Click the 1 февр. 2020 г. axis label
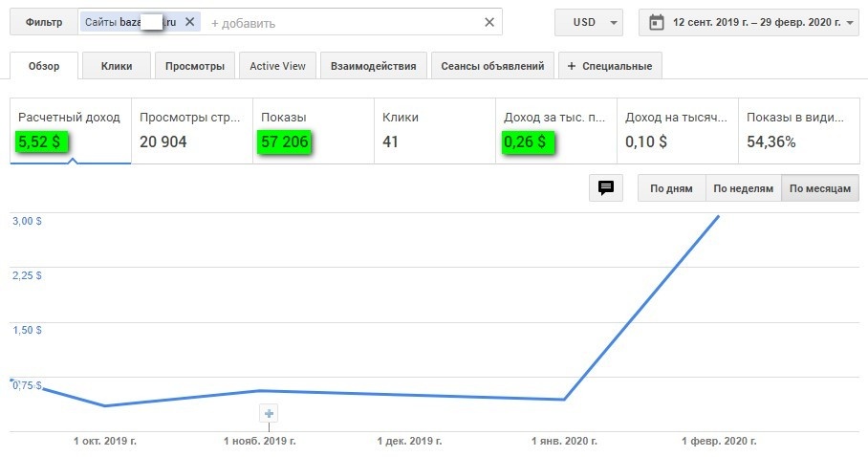This screenshot has height=457, width=868. coord(719,441)
